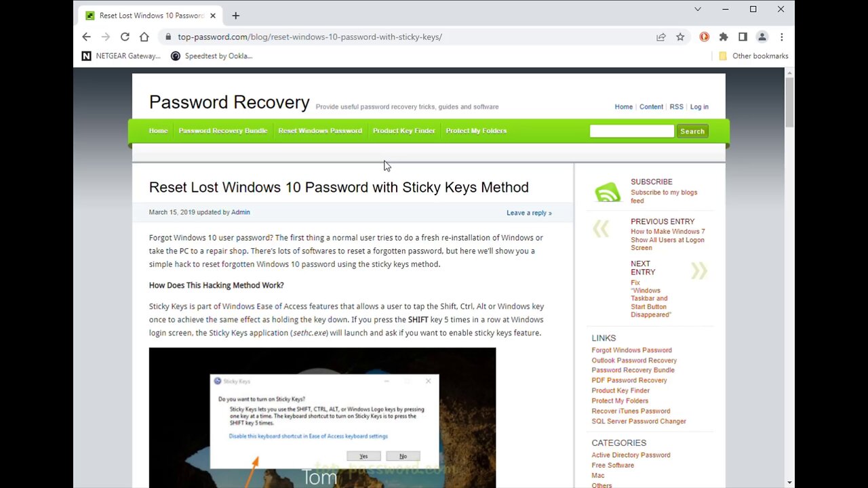Open a new tab with plus button
The image size is (868, 488).
pyautogui.click(x=235, y=16)
